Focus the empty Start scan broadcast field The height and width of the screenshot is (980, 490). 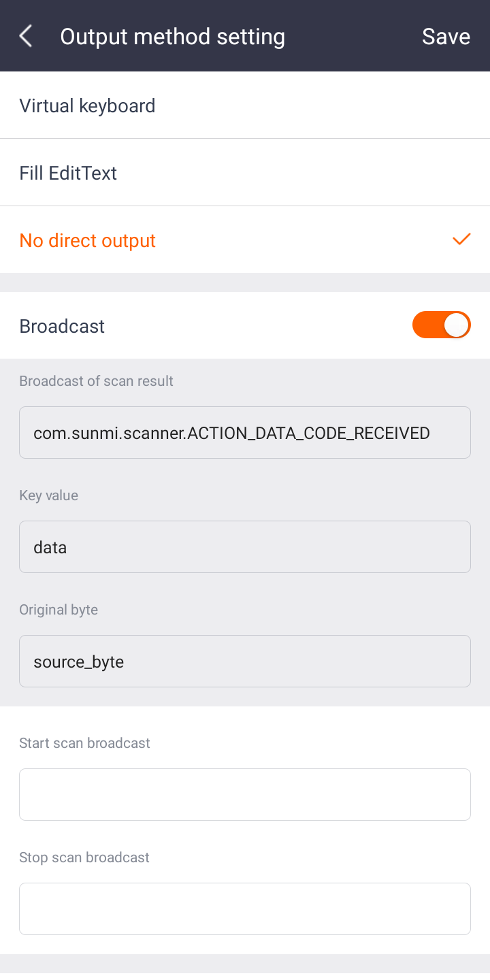(x=245, y=795)
